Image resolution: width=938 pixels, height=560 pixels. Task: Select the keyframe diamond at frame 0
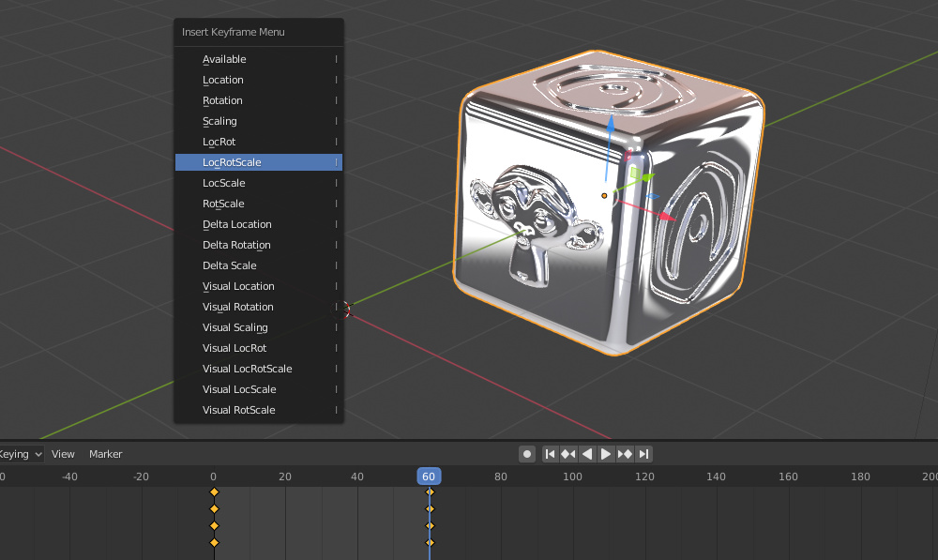point(214,491)
